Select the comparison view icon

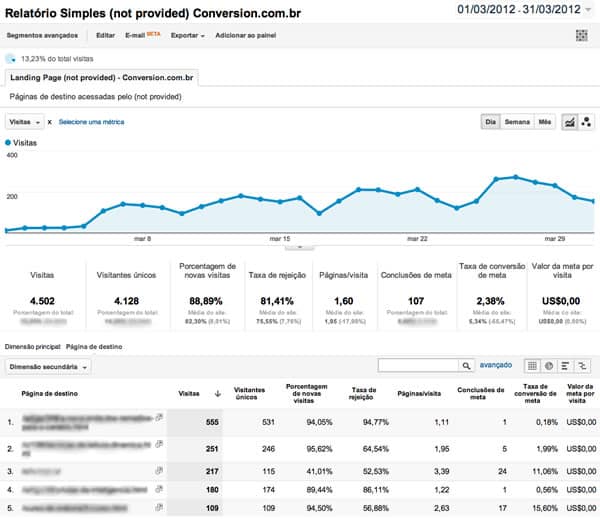click(x=582, y=366)
